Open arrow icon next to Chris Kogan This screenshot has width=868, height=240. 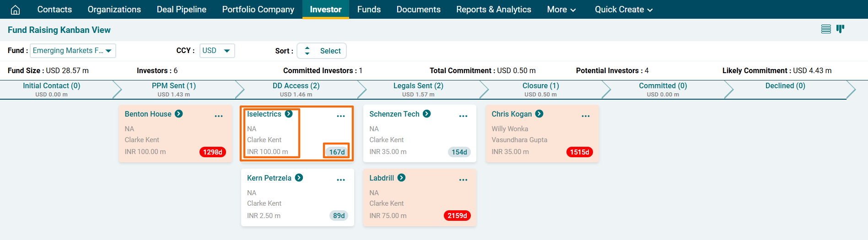(539, 114)
